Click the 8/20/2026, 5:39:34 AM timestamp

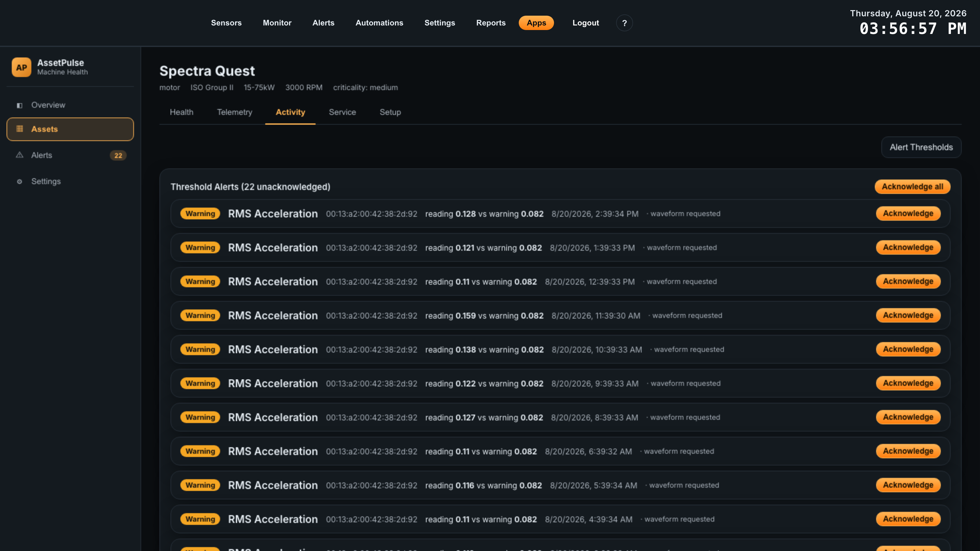[x=594, y=486]
